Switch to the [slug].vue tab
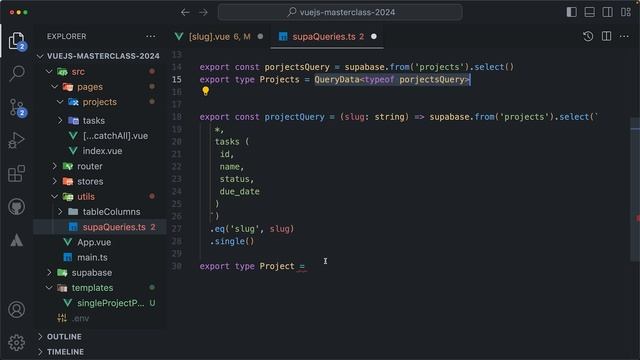 [x=219, y=37]
